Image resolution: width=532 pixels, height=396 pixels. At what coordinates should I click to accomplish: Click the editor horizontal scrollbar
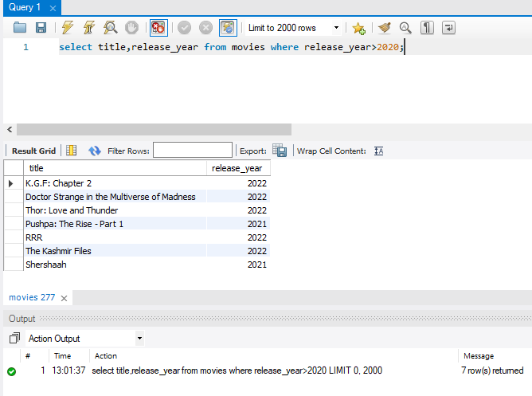pyautogui.click(x=154, y=129)
